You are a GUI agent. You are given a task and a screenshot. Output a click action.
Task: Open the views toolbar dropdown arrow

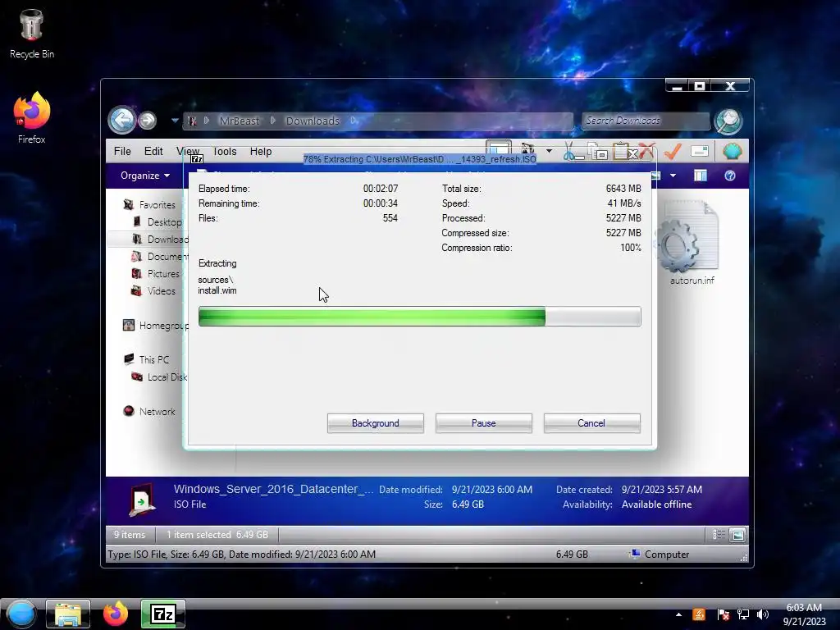(x=549, y=151)
